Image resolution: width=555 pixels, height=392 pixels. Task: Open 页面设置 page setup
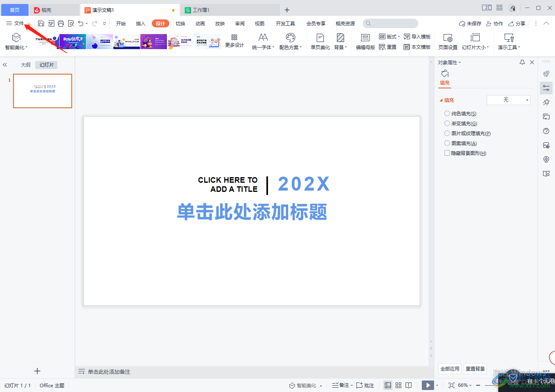click(x=448, y=41)
